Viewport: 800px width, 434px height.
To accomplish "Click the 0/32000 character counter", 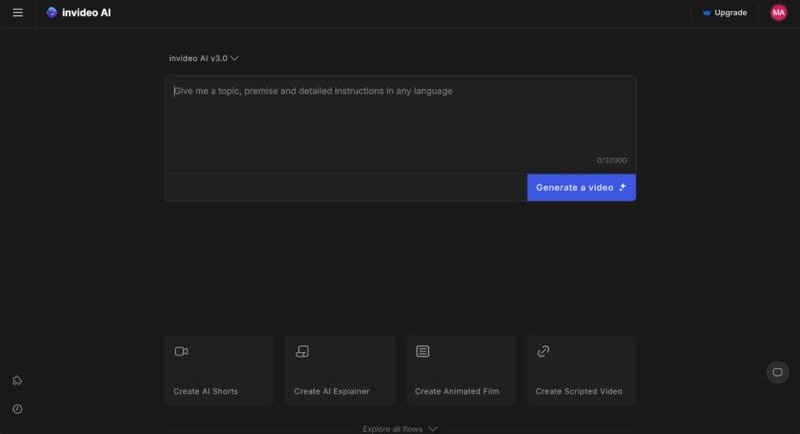I will (x=612, y=160).
